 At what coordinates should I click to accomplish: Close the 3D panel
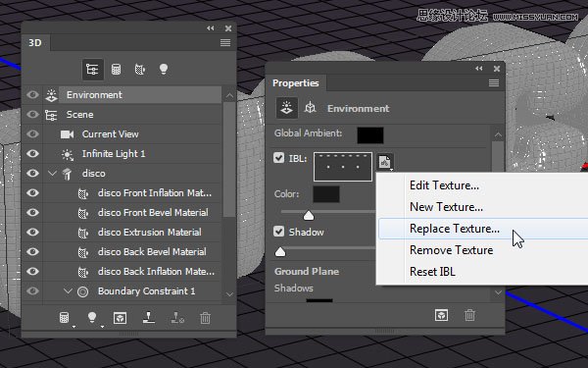(x=228, y=28)
